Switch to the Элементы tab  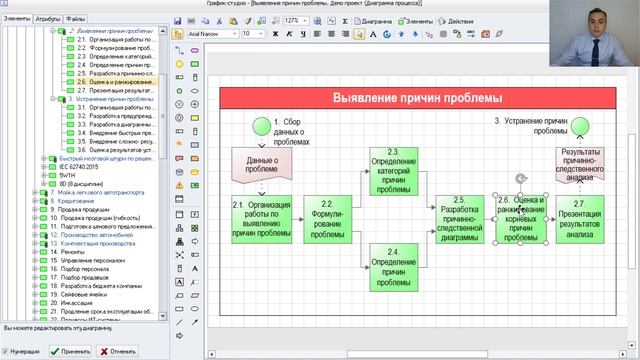16,19
